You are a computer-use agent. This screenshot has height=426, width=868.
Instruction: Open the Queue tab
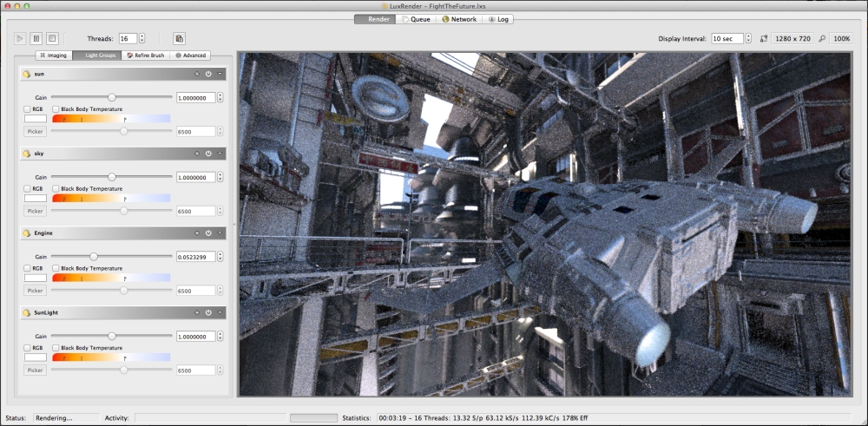[415, 19]
